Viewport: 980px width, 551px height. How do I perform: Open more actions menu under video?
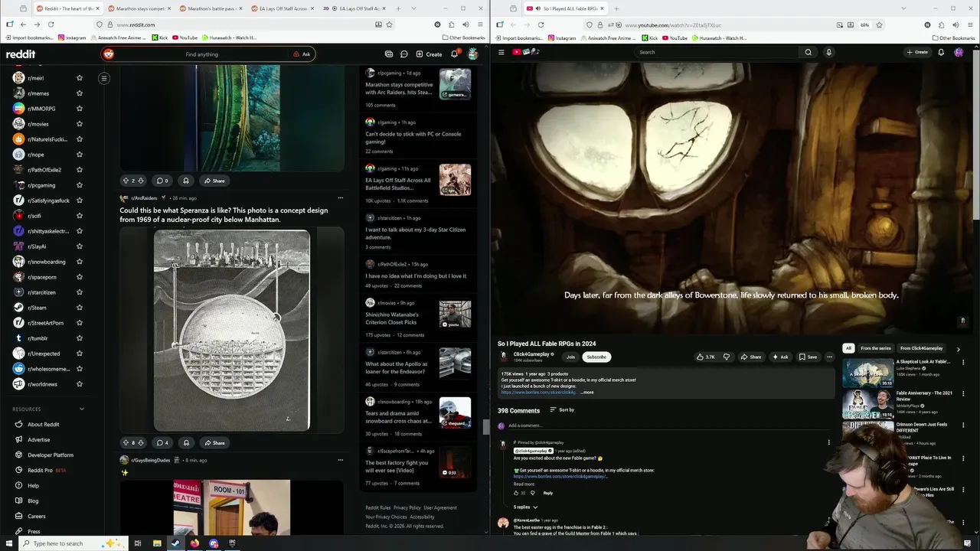point(829,357)
